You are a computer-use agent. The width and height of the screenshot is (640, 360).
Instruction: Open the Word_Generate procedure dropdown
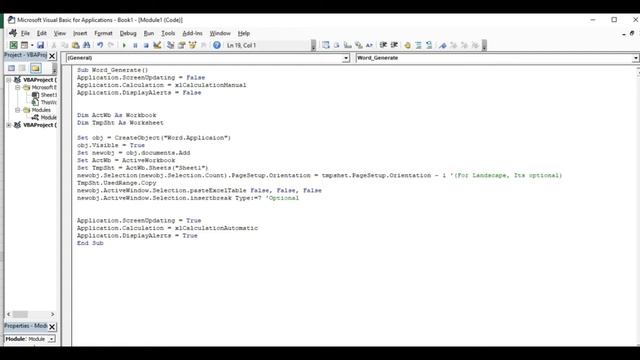636,58
